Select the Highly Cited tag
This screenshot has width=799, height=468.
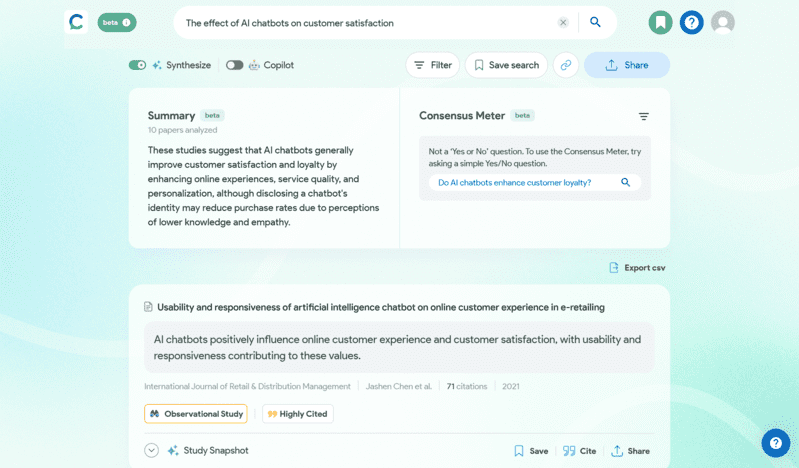click(x=297, y=414)
